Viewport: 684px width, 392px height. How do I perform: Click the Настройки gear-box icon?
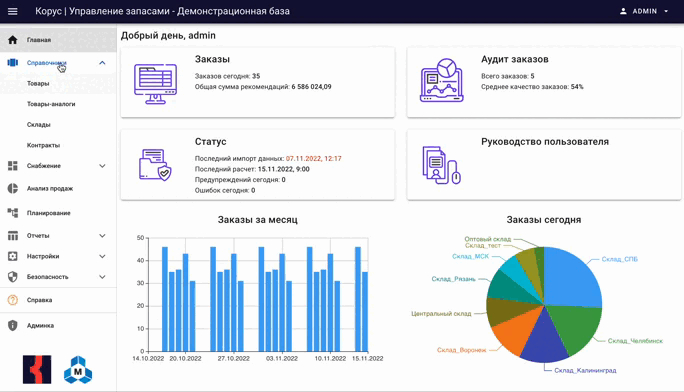pyautogui.click(x=13, y=256)
